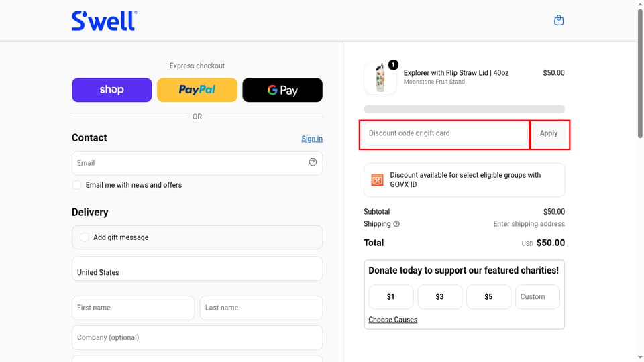Click the shipping info question mark icon
This screenshot has width=644, height=362.
click(x=396, y=224)
